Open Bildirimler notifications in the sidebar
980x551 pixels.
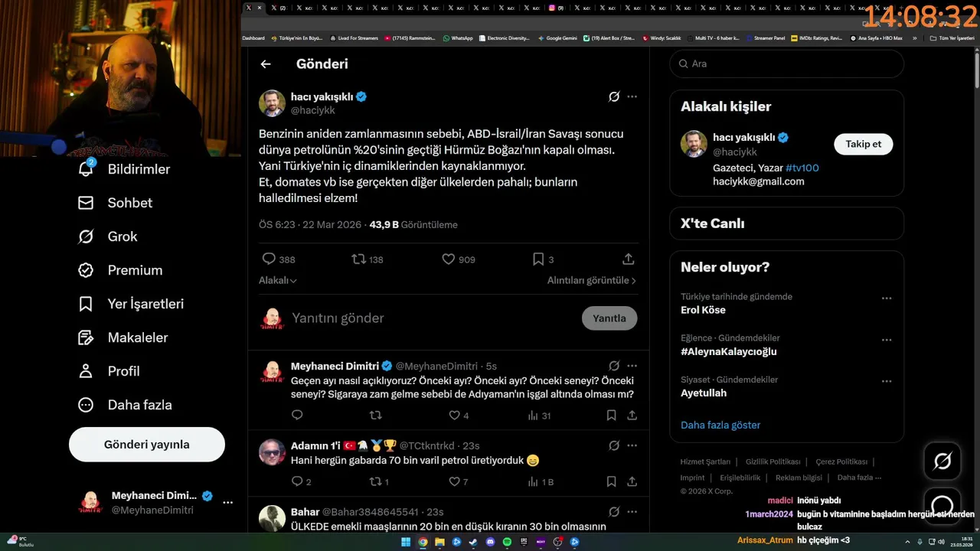[x=123, y=169]
